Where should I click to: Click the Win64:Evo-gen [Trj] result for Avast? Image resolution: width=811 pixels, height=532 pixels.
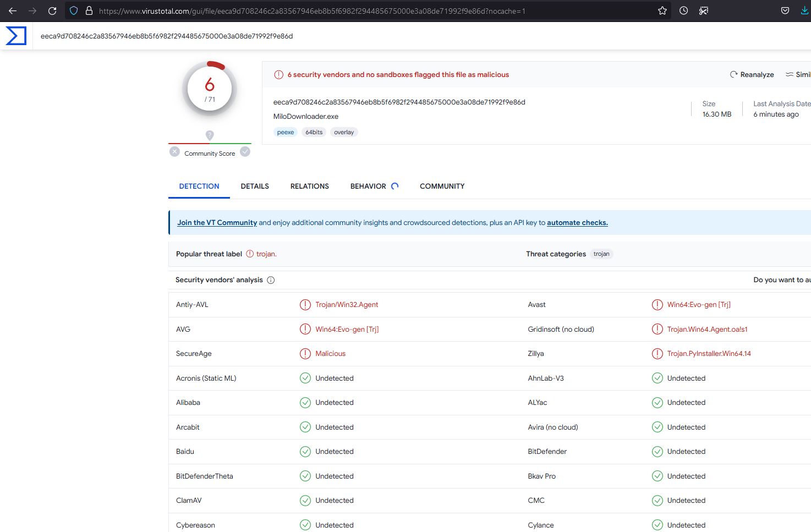(699, 305)
